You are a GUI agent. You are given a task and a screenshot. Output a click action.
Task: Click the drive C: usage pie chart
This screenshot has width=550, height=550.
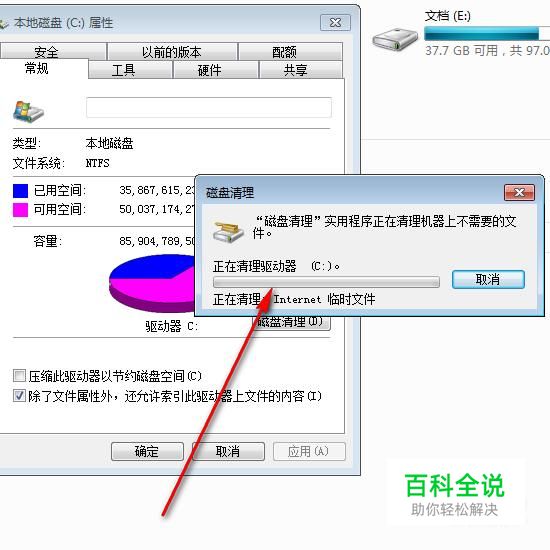click(152, 283)
